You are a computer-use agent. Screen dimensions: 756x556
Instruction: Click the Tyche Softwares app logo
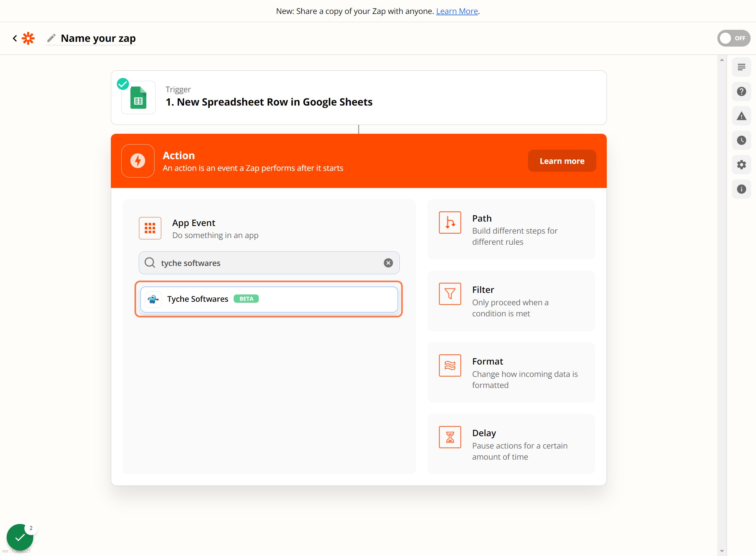[153, 299]
